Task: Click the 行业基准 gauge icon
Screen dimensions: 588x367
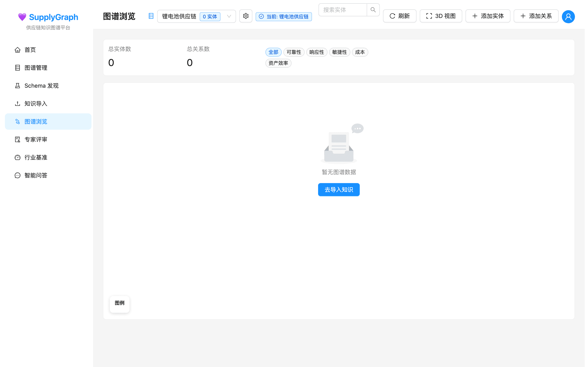Action: 17,157
